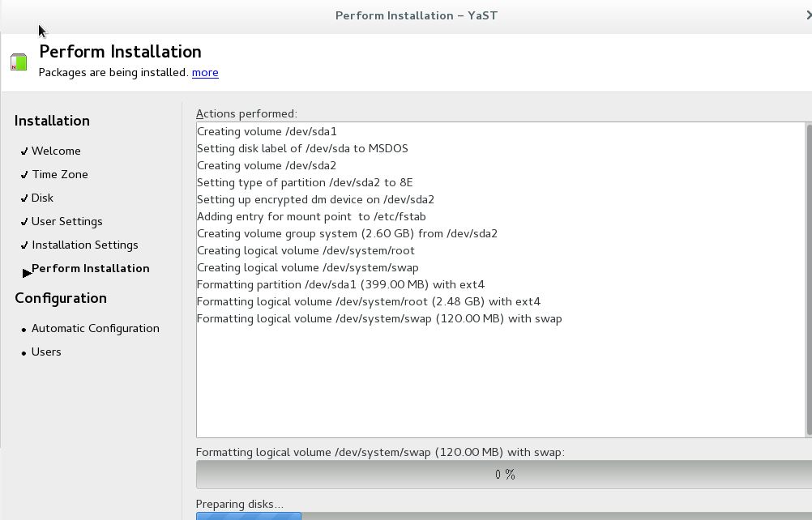Click "Setting type of partition /dev/sda2 to 8E"
This screenshot has height=520, width=812.
click(x=305, y=182)
